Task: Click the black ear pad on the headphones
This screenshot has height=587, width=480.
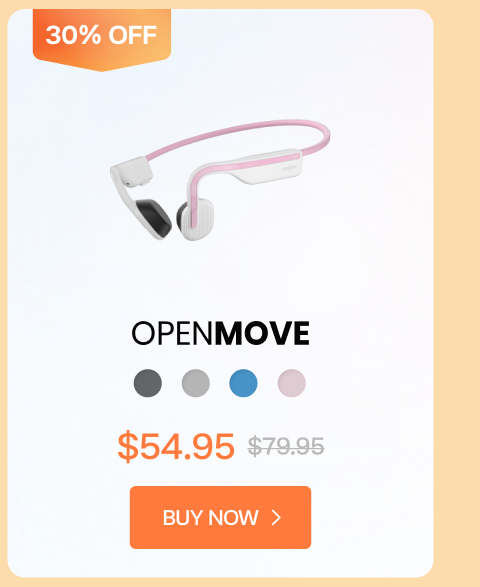Action: [153, 218]
